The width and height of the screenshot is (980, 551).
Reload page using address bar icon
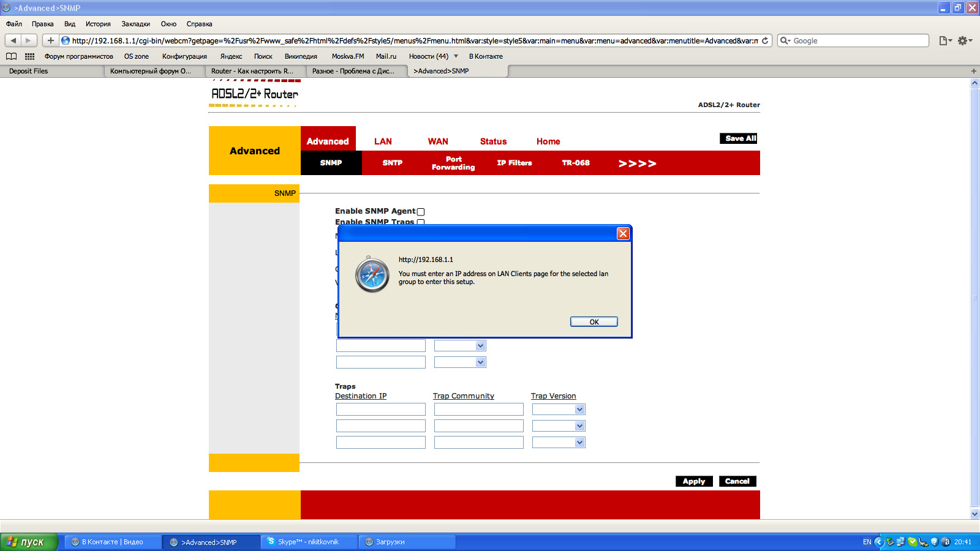(x=765, y=41)
